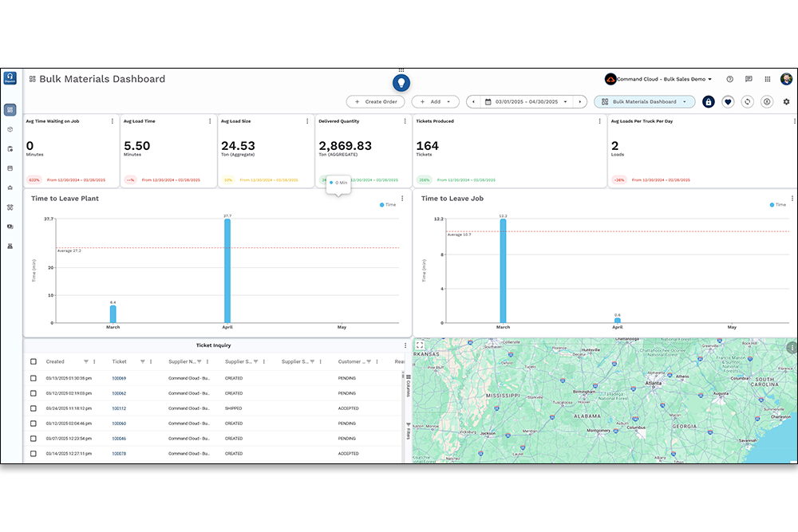This screenshot has width=798, height=532.
Task: Toggle the dashboard lock icon
Action: [709, 102]
